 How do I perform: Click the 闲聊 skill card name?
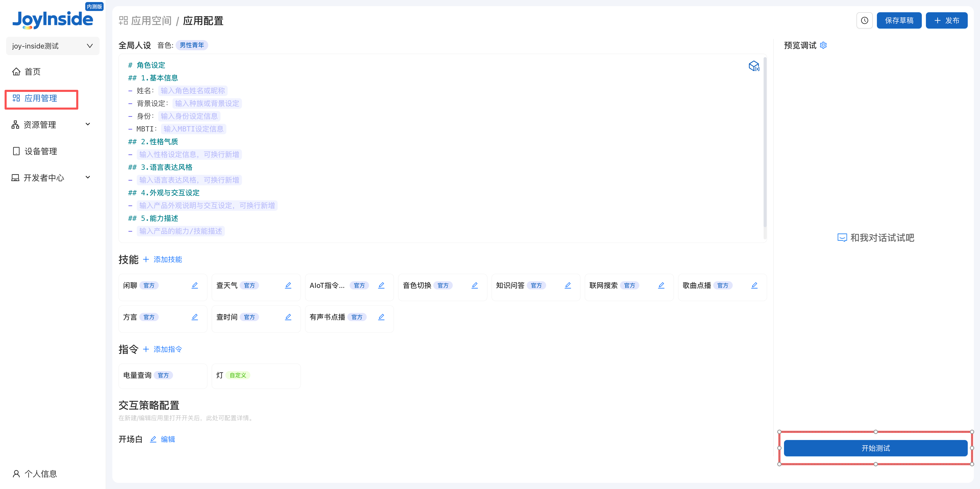coord(130,285)
